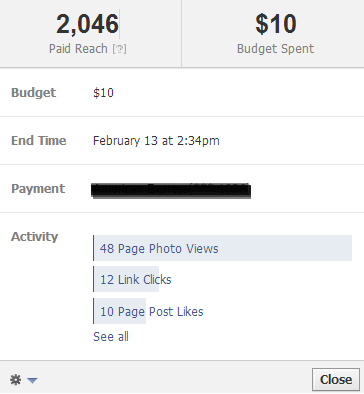Click the February 13 at 2:34pm text
Viewport: 364px width, 394px height.
pos(156,141)
